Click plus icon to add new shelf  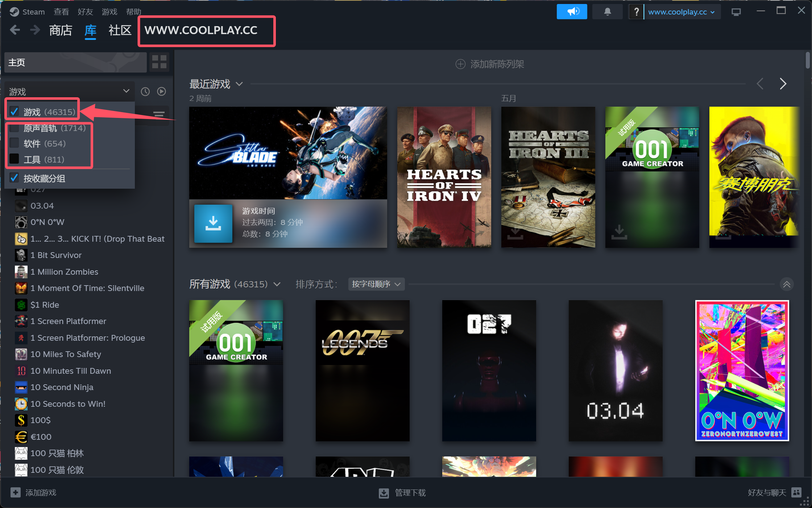point(460,64)
